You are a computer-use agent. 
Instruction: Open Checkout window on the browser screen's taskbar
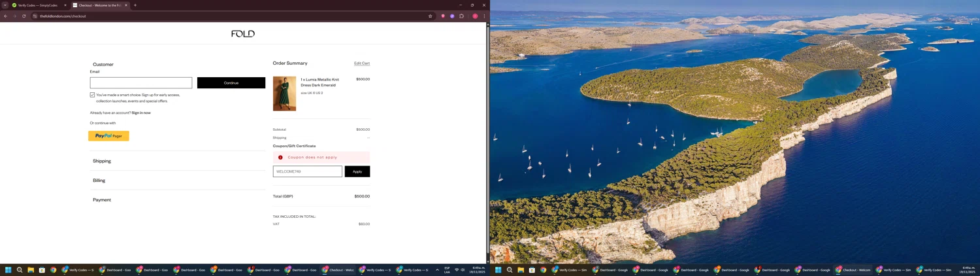[338, 269]
